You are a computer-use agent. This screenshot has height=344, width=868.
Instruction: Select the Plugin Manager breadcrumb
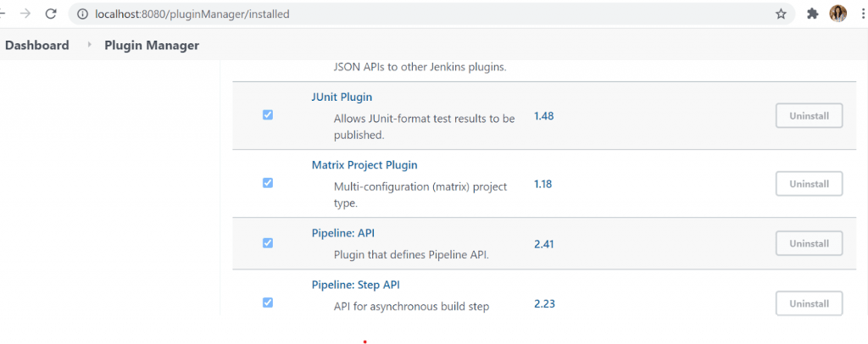click(152, 45)
